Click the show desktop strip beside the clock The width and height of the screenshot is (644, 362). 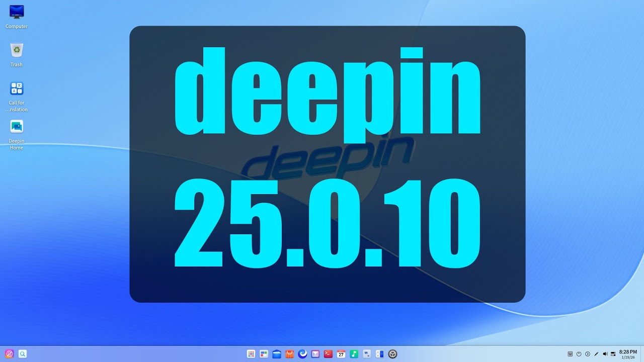click(641, 354)
